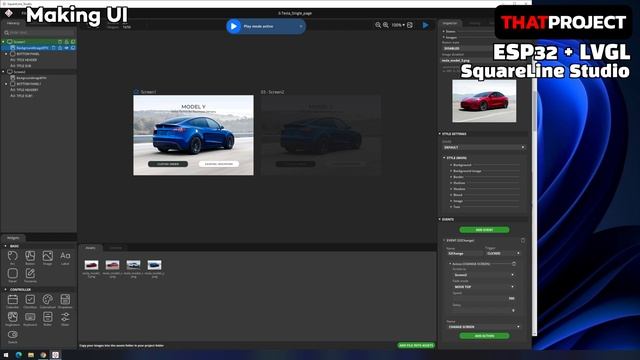Image resolution: width=640 pixels, height=360 pixels.
Task: Add a Textarea widget from the Basic group
Action: click(30, 275)
